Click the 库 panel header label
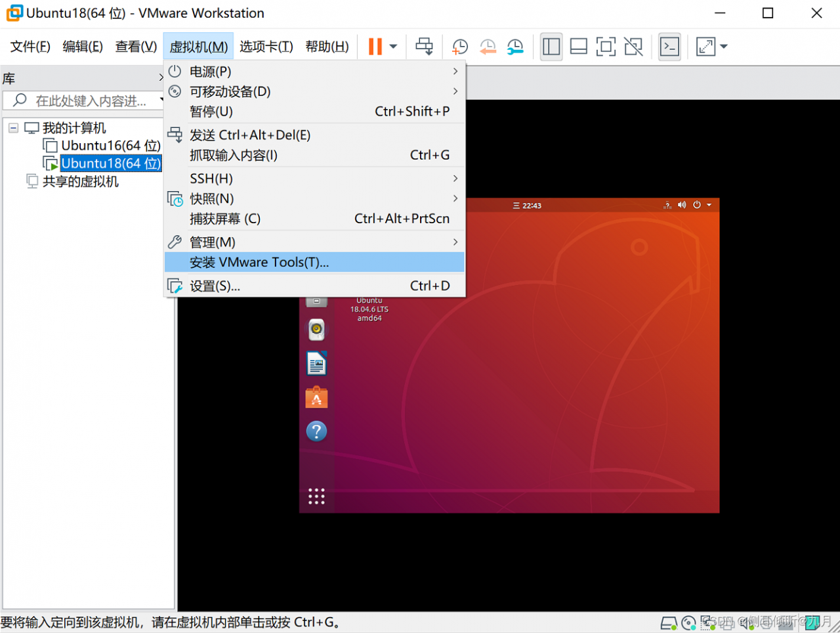Image resolution: width=840 pixels, height=633 pixels. (9, 79)
